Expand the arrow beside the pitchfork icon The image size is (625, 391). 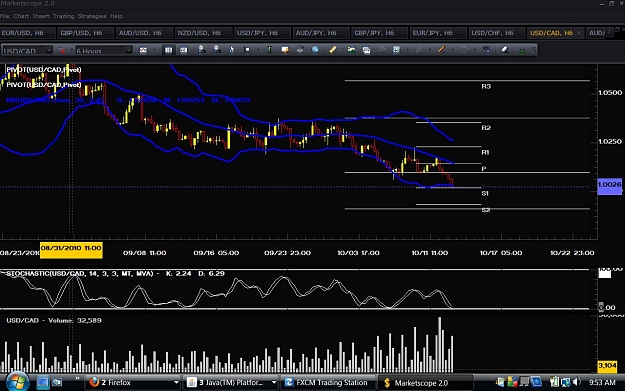(430, 50)
